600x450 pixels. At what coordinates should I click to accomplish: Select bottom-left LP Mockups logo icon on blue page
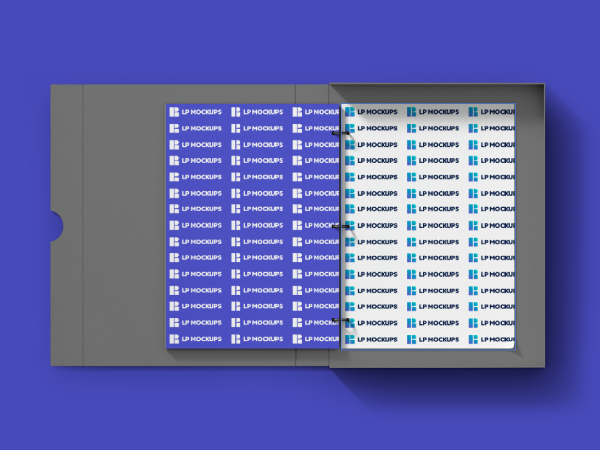tap(174, 339)
